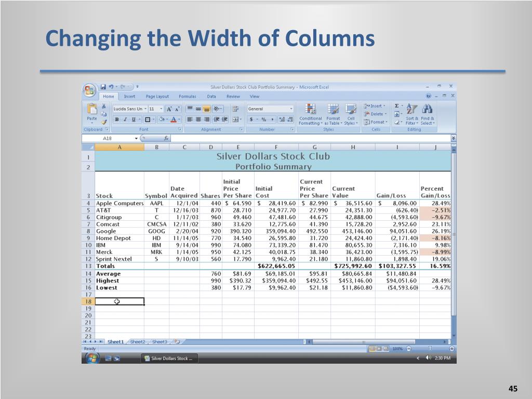
Task: Open Sort & Filter dropdown
Action: [411, 114]
